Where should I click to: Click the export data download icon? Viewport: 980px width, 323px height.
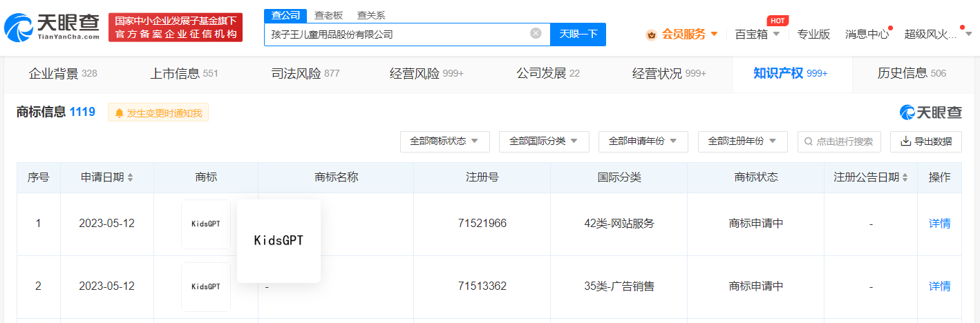pyautogui.click(x=905, y=141)
